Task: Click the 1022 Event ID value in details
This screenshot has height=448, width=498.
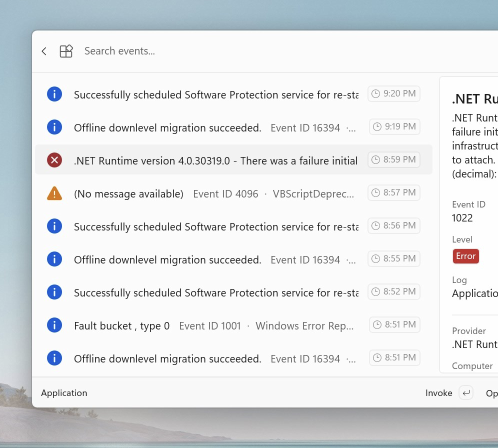Action: pyautogui.click(x=462, y=218)
